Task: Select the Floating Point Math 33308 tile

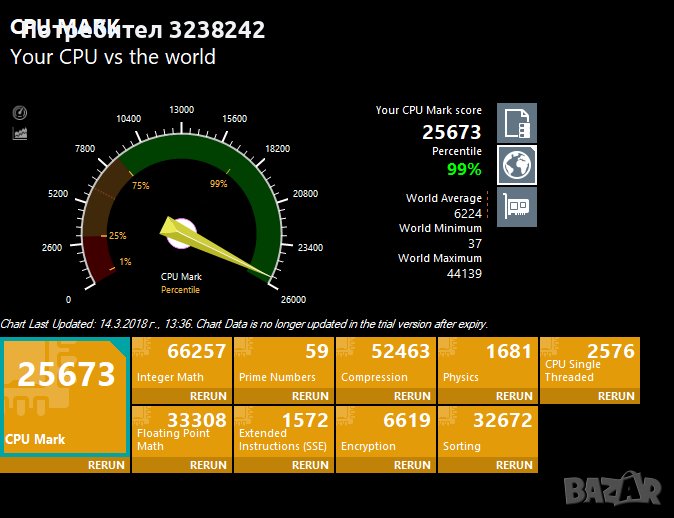Action: point(182,432)
